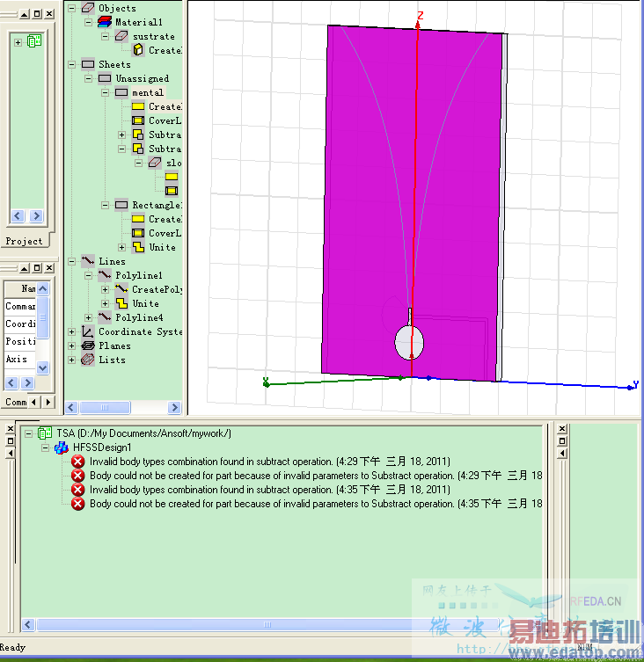Click the Lists icon

(88, 360)
